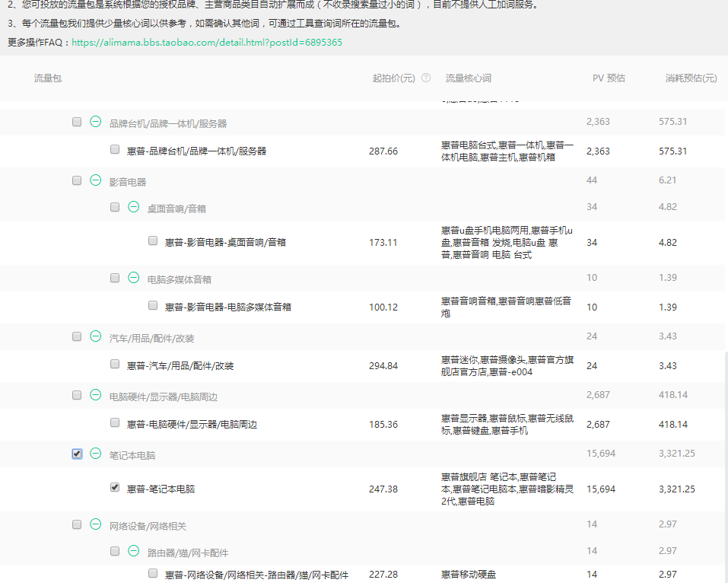This screenshot has width=728, height=583.
Task: Check the 影音电器 checkbox
Action: 76,180
